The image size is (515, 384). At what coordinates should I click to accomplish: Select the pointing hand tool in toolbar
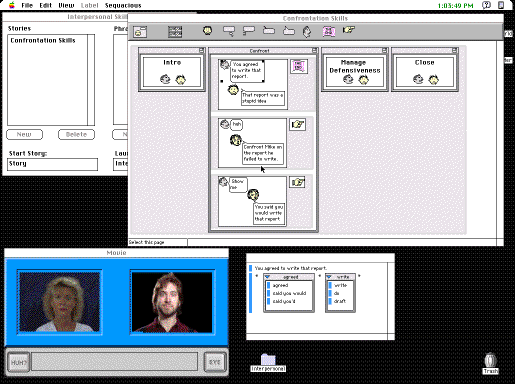[349, 30]
